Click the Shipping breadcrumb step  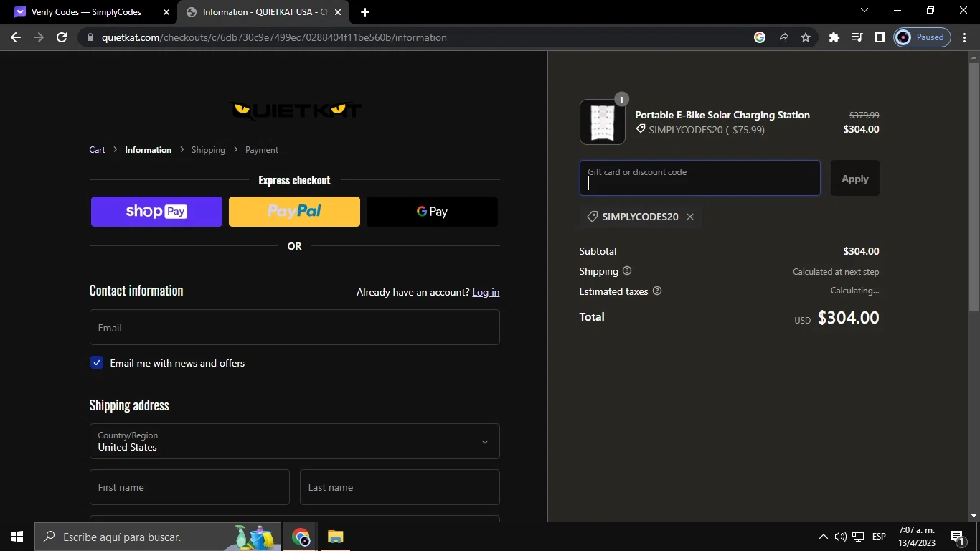pos(208,150)
